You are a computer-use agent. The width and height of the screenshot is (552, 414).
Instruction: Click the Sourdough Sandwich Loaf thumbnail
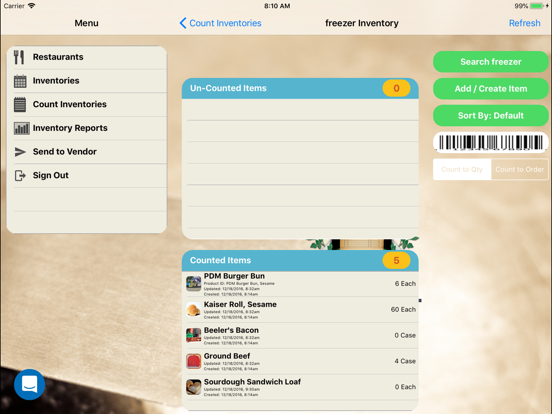point(194,387)
